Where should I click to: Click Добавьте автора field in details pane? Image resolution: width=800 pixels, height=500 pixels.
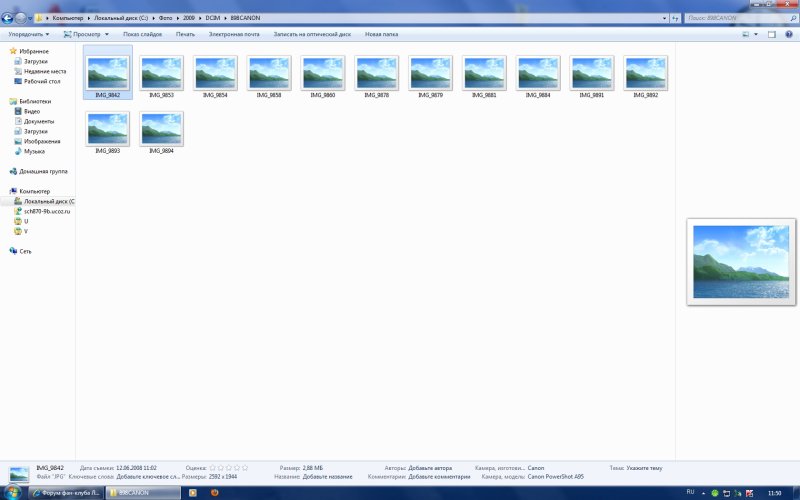point(430,468)
